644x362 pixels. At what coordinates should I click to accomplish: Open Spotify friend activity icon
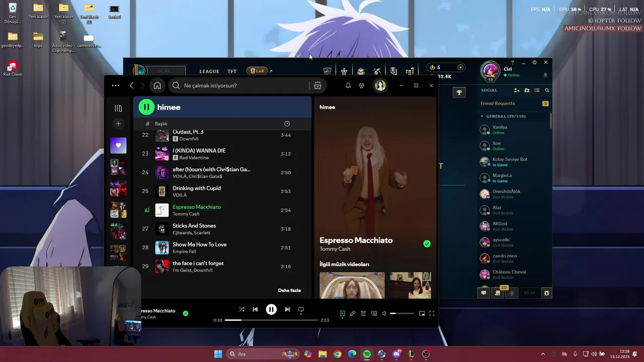click(x=361, y=85)
